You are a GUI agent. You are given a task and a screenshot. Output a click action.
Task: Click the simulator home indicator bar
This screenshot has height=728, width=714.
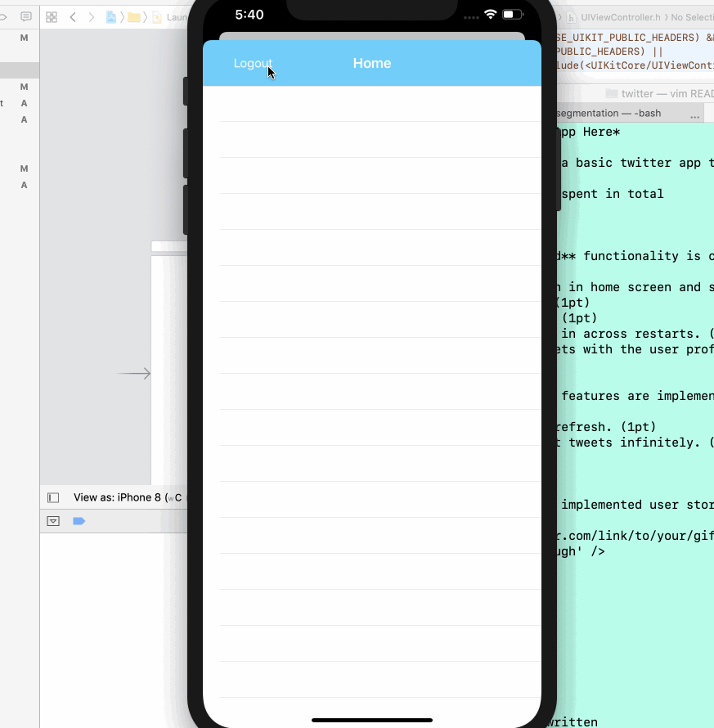[x=372, y=720]
